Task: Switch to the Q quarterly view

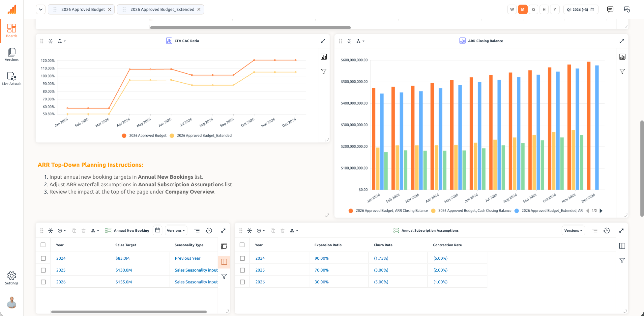Action: click(x=533, y=9)
